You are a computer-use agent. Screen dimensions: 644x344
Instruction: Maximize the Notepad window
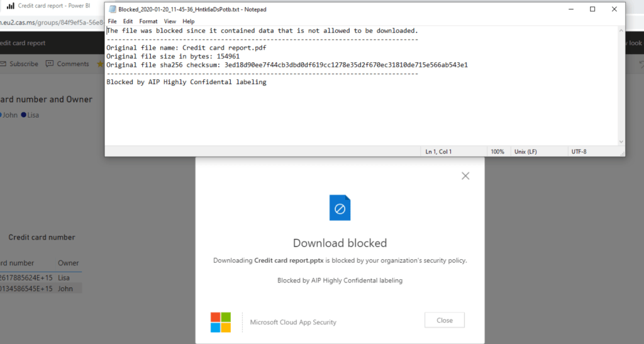click(592, 9)
